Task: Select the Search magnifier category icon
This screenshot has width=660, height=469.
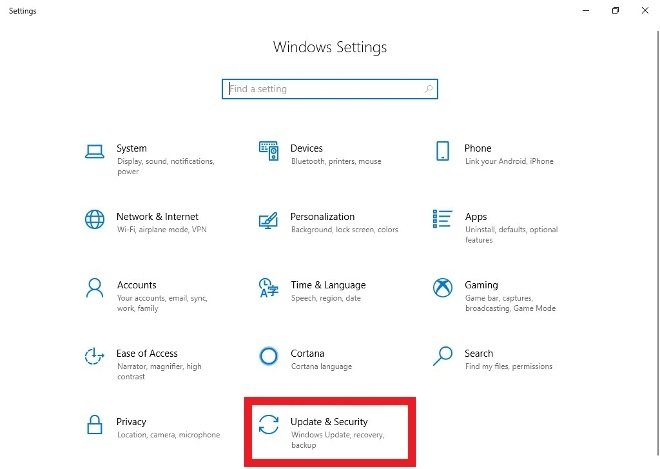Action: coord(442,356)
